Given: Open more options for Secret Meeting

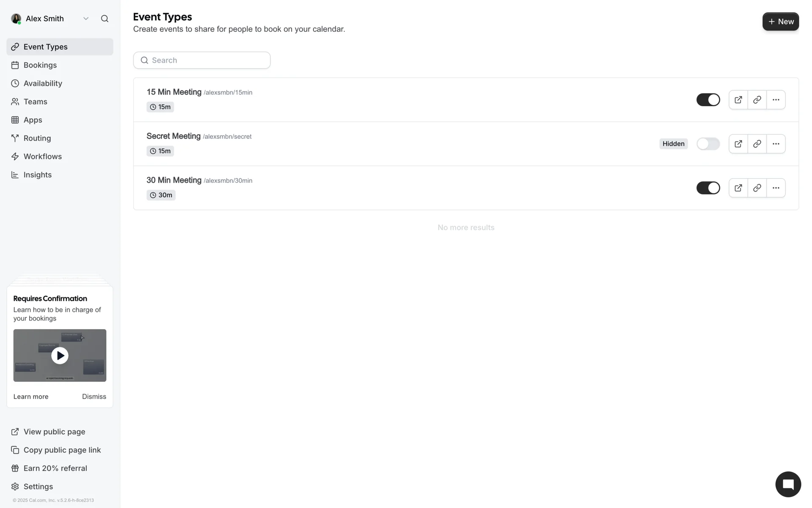Looking at the screenshot, I should tap(775, 144).
